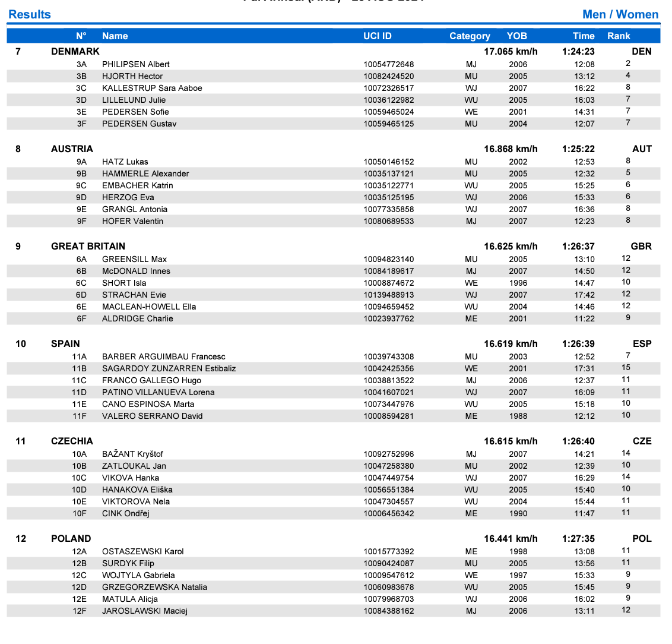This screenshot has height=644, width=672.
Task: Select rider BARBER ARGUIMBAU Francesc
Action: pyautogui.click(x=164, y=356)
